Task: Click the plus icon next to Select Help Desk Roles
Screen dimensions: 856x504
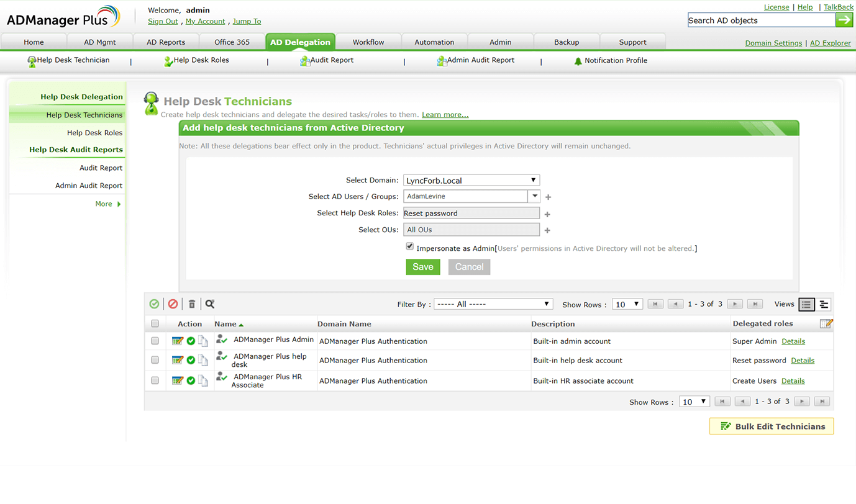Action: click(547, 214)
